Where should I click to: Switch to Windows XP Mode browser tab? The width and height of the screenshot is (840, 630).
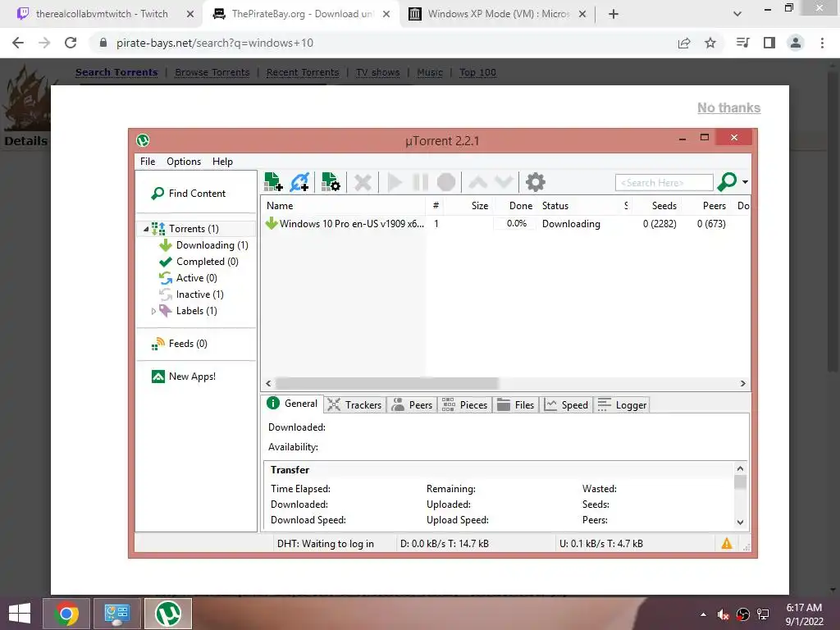tap(498, 14)
